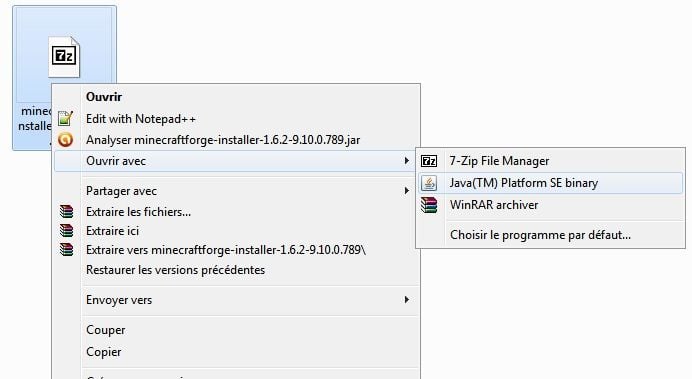Screen dimensions: 692x379
Task: Click the 7-Zip File Manager icon
Action: click(429, 161)
